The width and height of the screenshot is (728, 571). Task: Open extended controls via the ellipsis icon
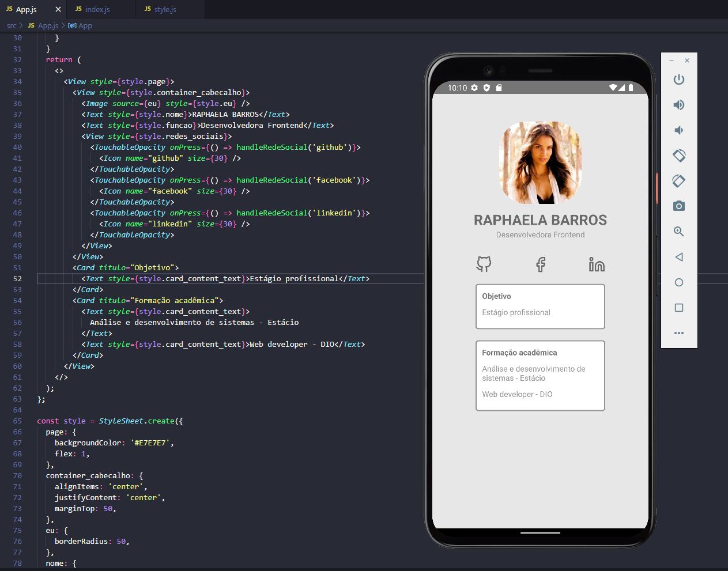tap(678, 333)
